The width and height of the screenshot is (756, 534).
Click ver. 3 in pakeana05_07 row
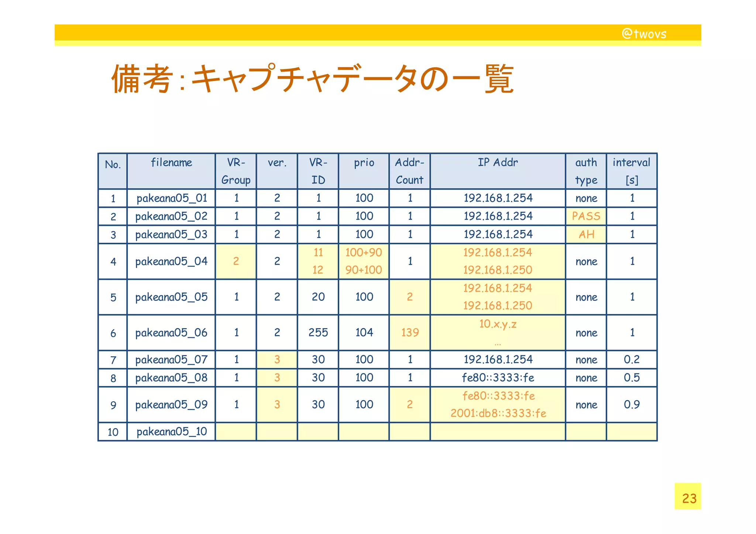click(277, 359)
